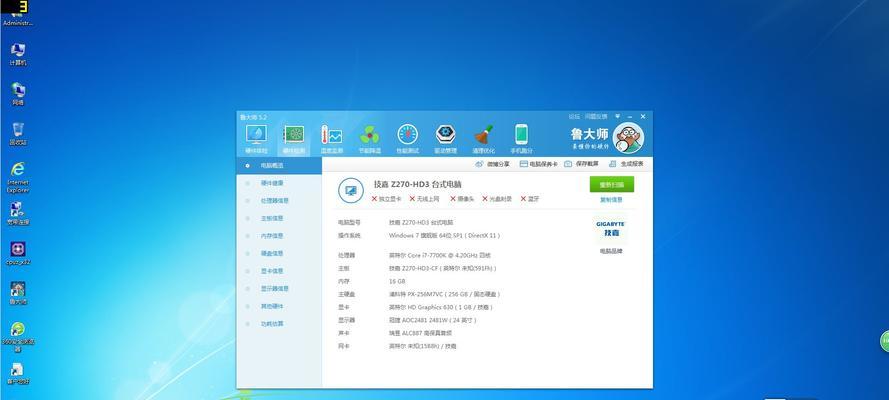This screenshot has height=400, width=889.
Task: Click the GIGABYTE 技嘉 brand logo
Action: pyautogui.click(x=611, y=228)
